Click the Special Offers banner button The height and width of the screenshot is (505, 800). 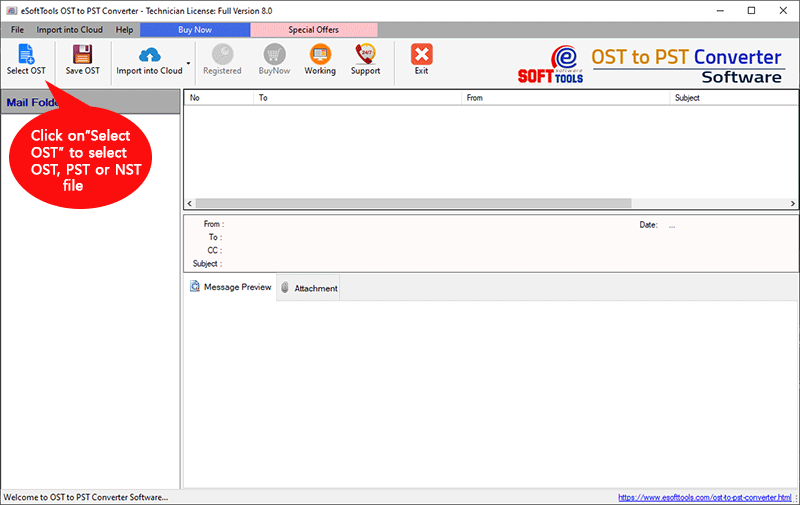pos(315,30)
